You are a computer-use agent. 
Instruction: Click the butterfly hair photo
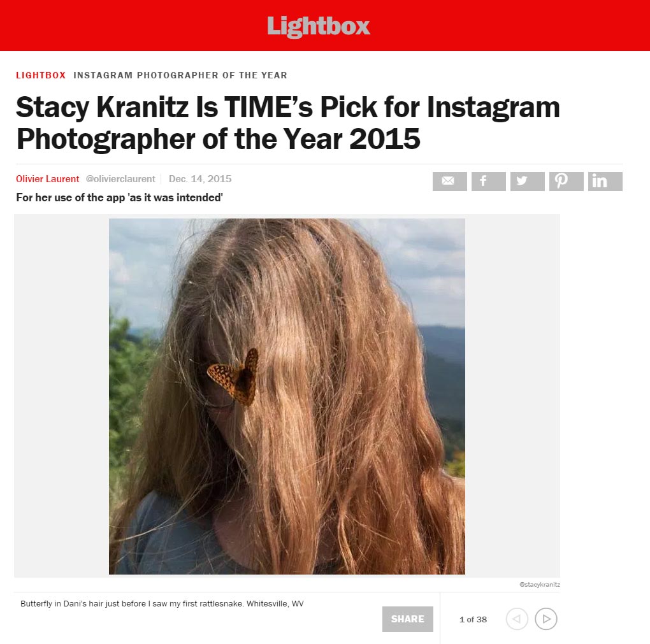click(287, 396)
